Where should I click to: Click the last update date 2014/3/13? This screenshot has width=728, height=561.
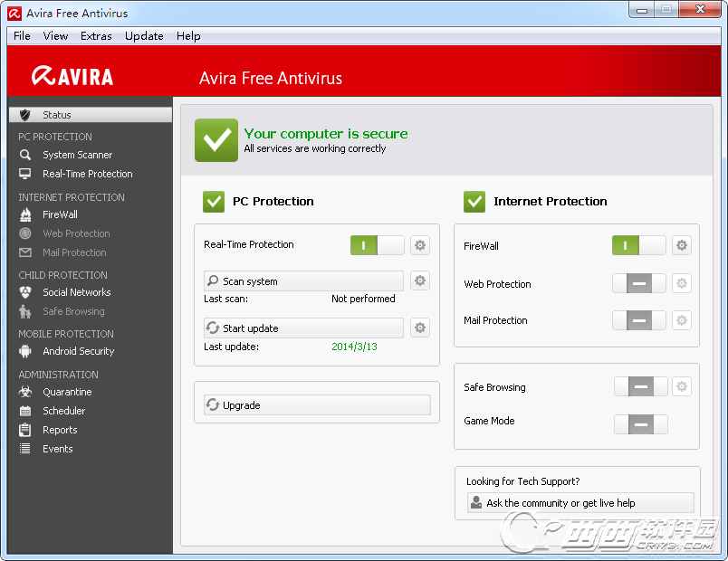click(354, 347)
